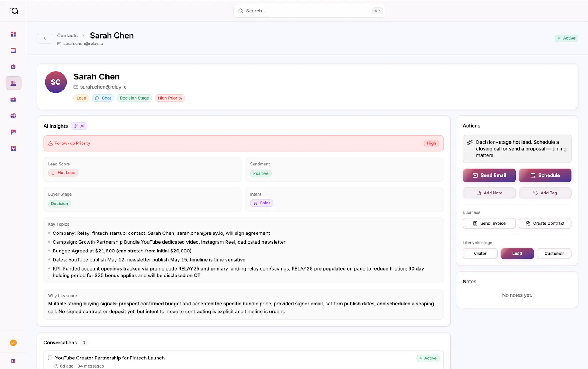Open the dashboard grid icon in sidebar
Image resolution: width=588 pixels, height=369 pixels.
tap(13, 34)
